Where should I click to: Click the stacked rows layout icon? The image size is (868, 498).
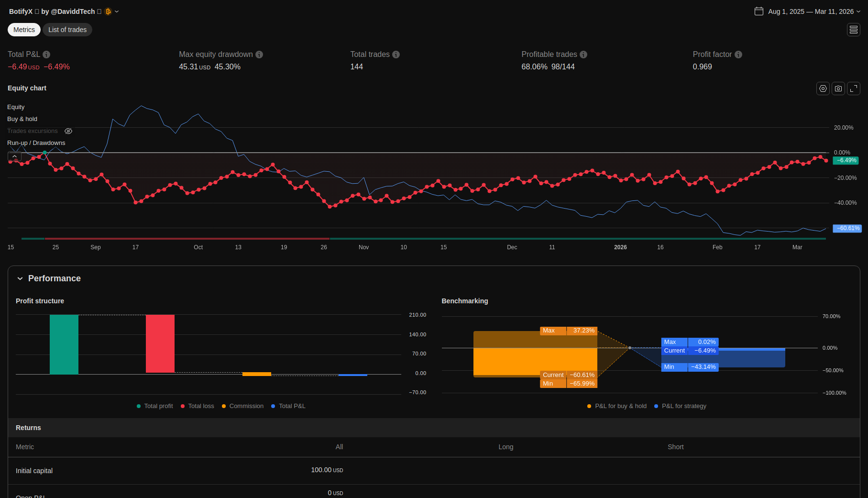[854, 30]
